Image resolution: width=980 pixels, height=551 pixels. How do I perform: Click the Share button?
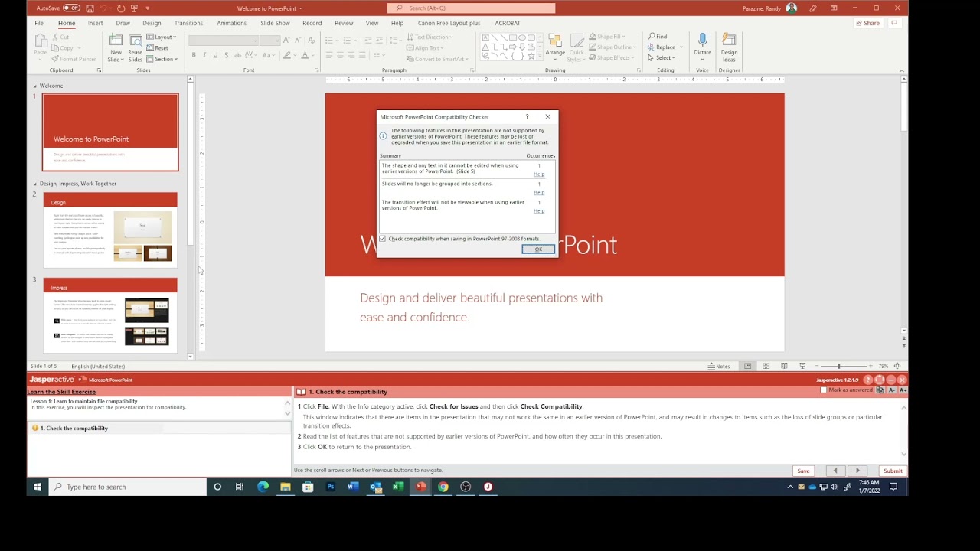pos(867,23)
